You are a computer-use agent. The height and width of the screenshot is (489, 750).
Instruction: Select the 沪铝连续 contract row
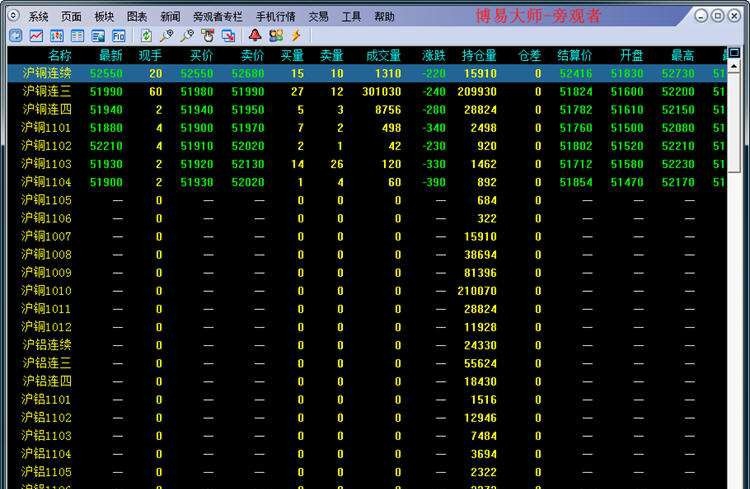(47, 345)
